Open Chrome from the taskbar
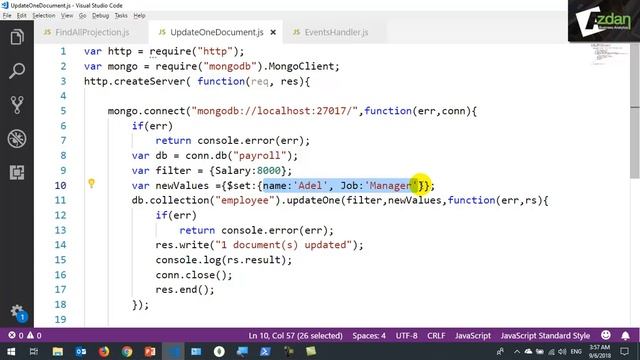The height and width of the screenshot is (360, 640). (x=127, y=351)
